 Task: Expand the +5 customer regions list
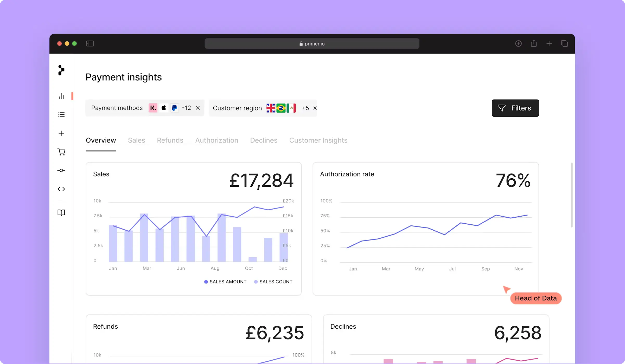point(305,108)
